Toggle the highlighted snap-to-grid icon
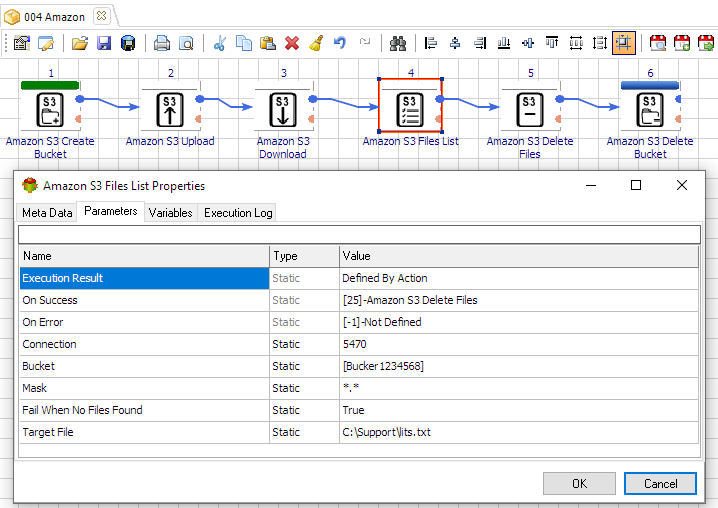Screen dimensions: 718x508 [624, 43]
